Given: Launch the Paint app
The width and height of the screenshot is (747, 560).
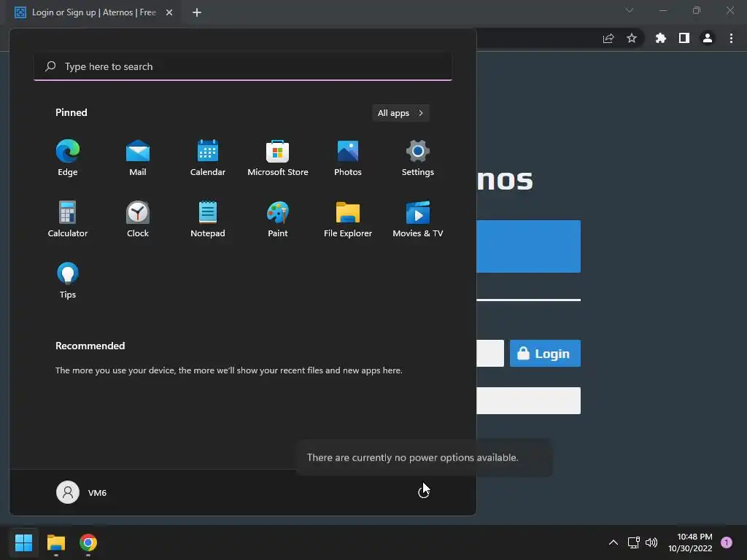Looking at the screenshot, I should click(278, 219).
